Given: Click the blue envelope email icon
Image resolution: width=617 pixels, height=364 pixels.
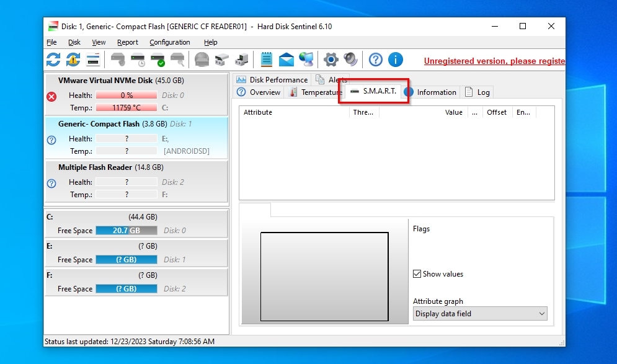Looking at the screenshot, I should coord(286,60).
